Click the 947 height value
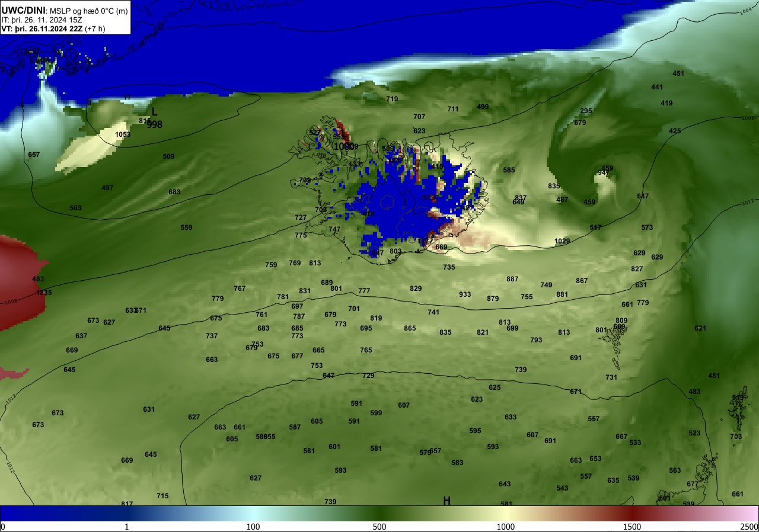Viewport: 759px width, 532px height. 604,173
